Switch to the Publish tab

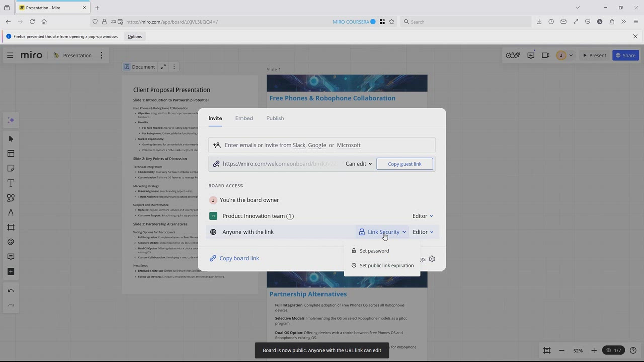tap(275, 118)
